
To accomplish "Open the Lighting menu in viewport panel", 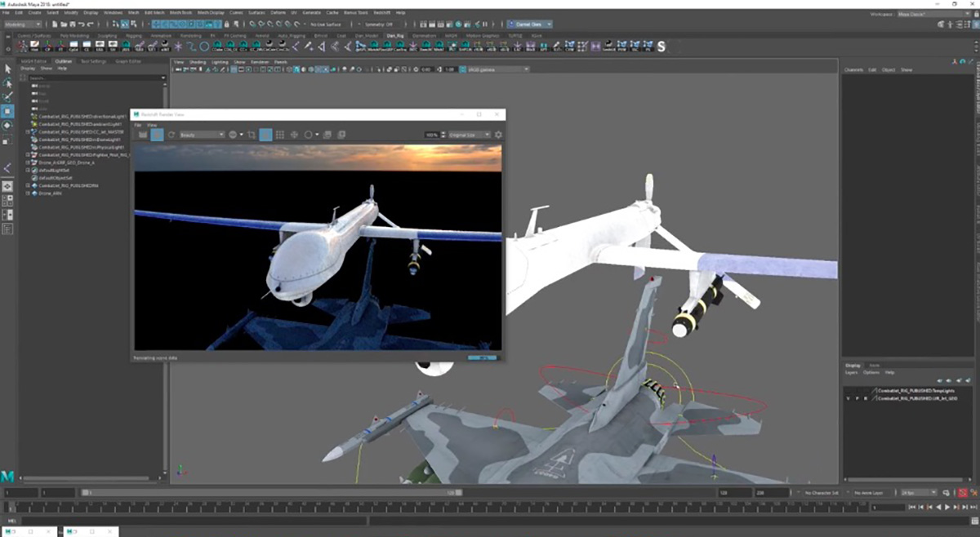I will pyautogui.click(x=220, y=61).
